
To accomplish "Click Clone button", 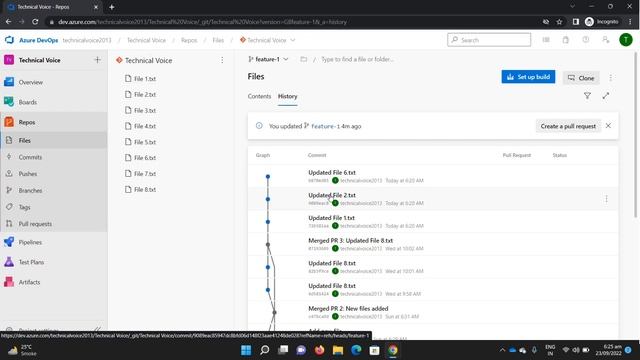I will point(581,78).
